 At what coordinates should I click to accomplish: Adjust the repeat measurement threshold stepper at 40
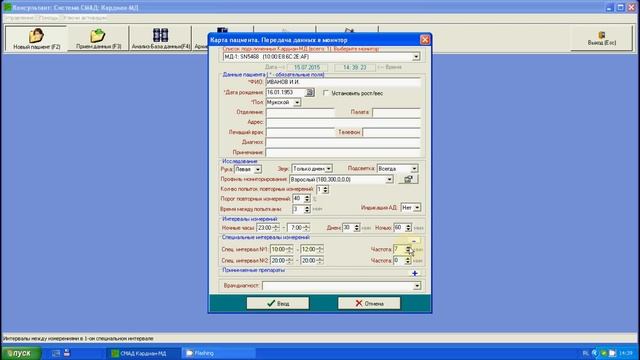point(307,199)
